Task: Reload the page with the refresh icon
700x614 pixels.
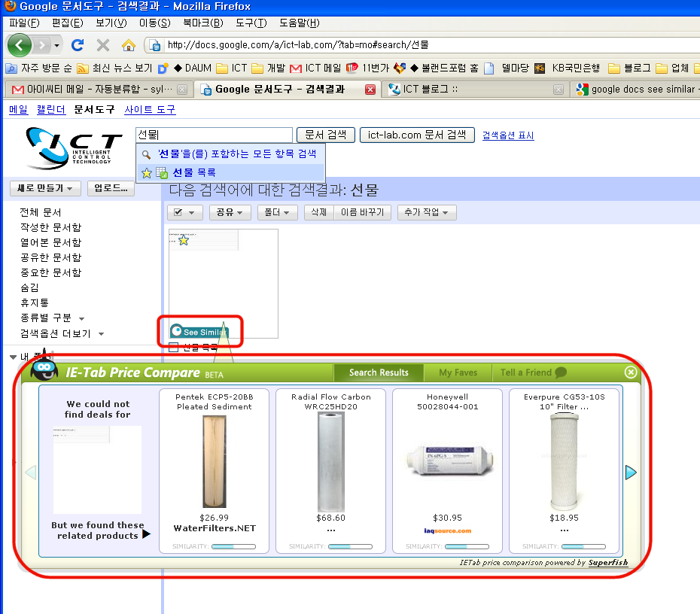Action: pyautogui.click(x=78, y=45)
